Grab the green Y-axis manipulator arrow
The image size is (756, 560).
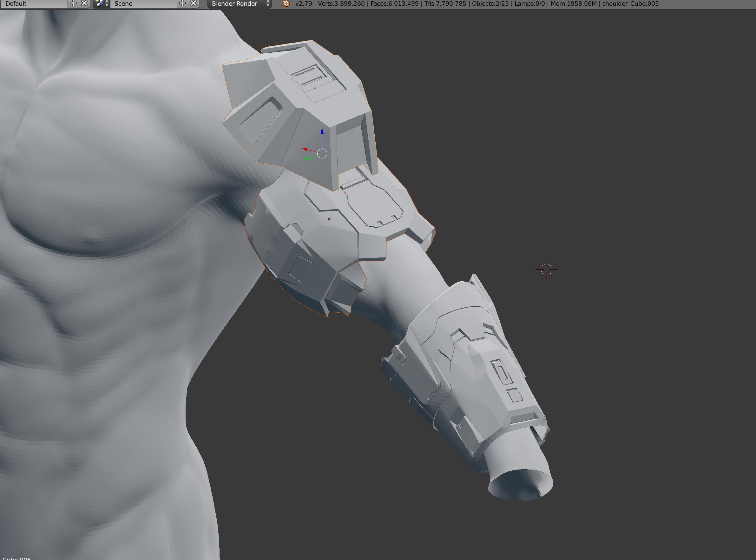[308, 158]
